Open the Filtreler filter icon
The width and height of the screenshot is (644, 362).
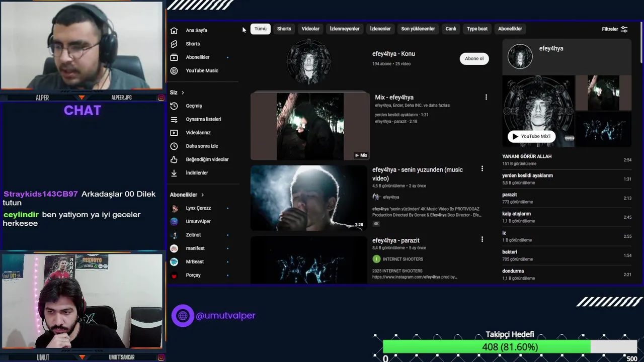pos(624,29)
